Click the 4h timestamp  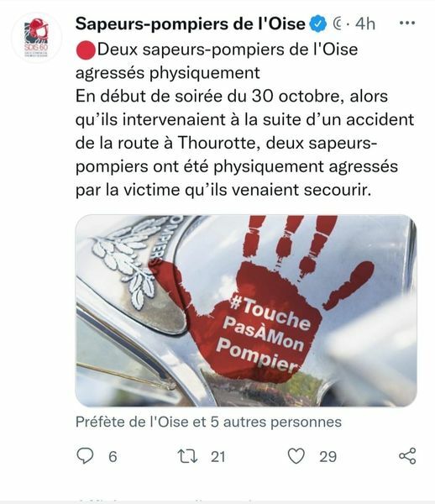(365, 24)
